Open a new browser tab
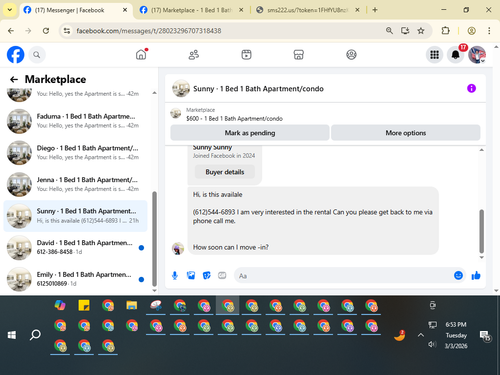The width and height of the screenshot is (500, 375). [375, 10]
